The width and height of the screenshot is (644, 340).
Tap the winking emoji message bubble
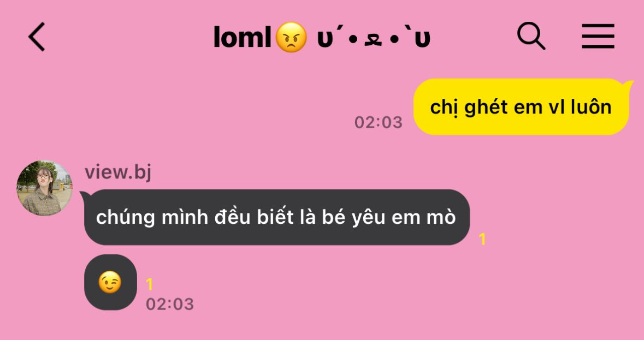110,282
